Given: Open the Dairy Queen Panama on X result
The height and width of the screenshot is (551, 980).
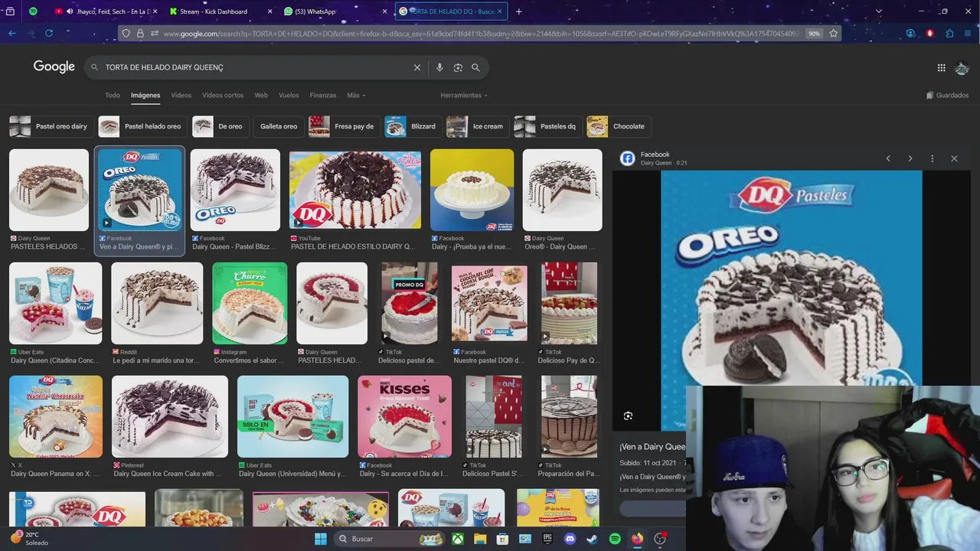Looking at the screenshot, I should tap(56, 417).
